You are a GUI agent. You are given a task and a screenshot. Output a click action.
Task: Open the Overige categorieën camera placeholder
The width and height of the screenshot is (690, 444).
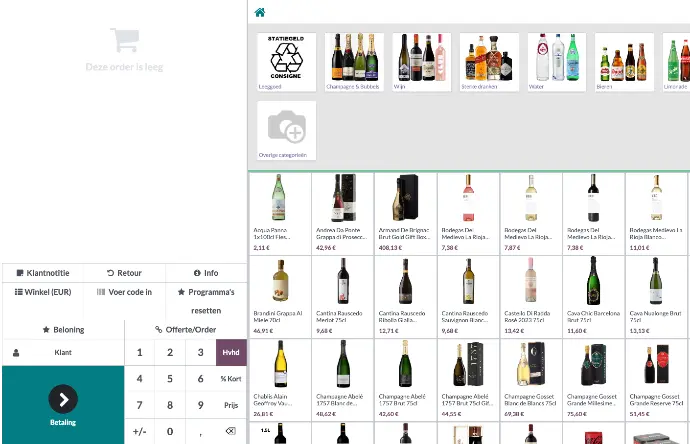[x=286, y=129]
